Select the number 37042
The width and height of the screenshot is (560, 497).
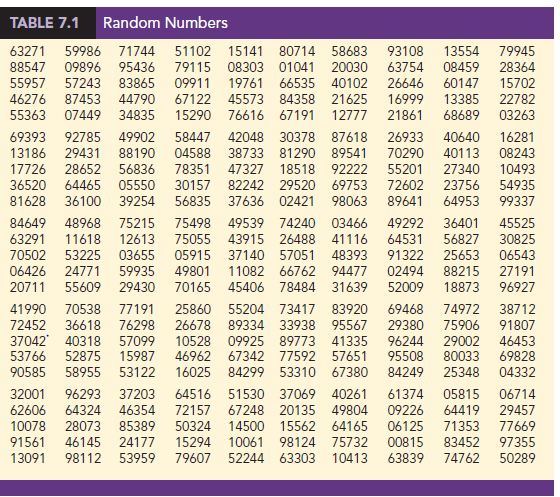[28, 341]
